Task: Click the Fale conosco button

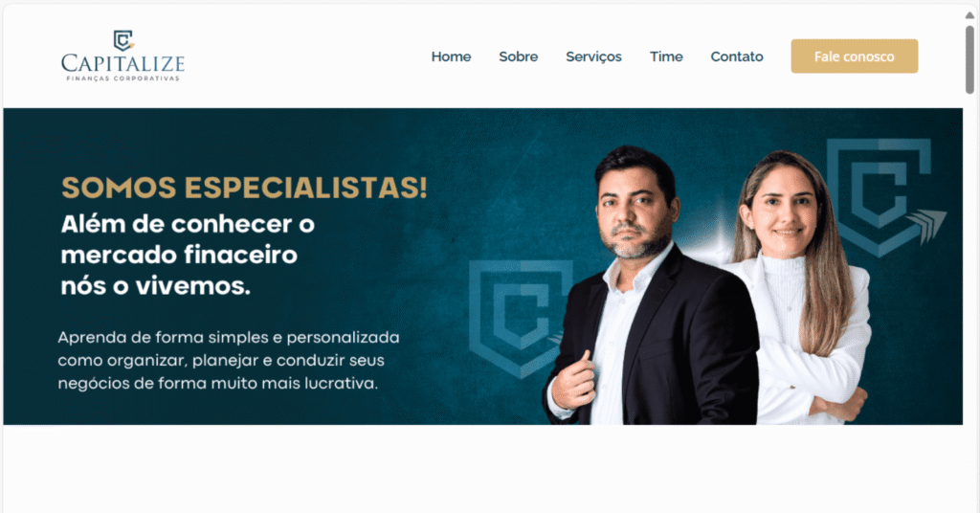Action: (855, 56)
